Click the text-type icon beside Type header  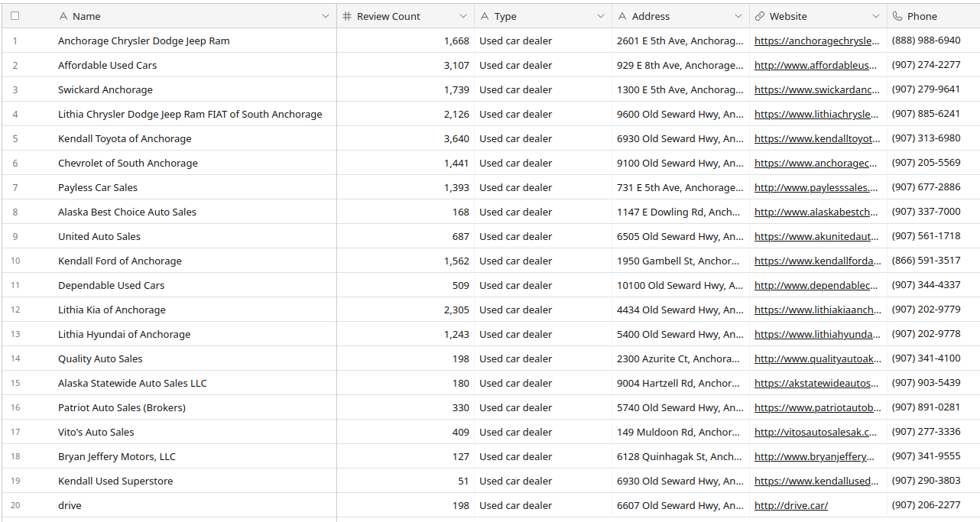click(485, 16)
